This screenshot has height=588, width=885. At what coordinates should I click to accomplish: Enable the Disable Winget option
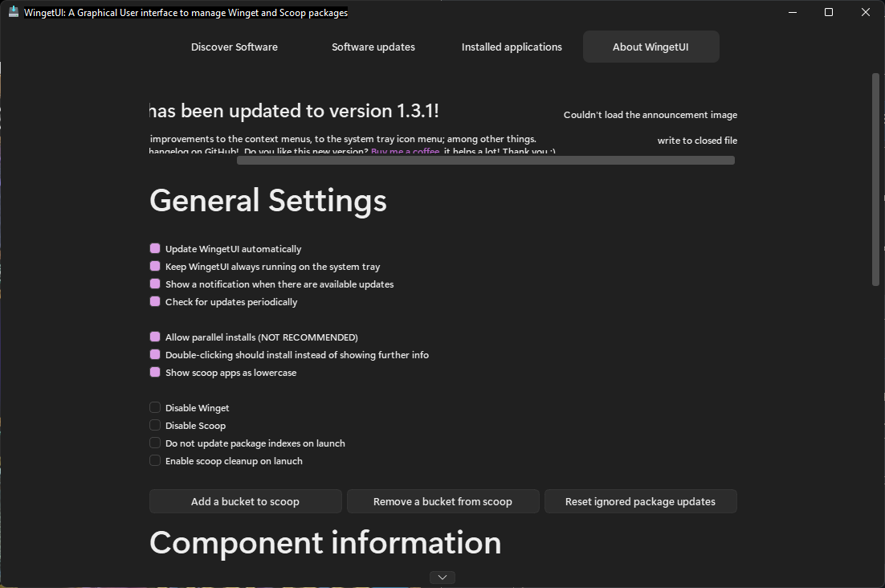pos(154,407)
